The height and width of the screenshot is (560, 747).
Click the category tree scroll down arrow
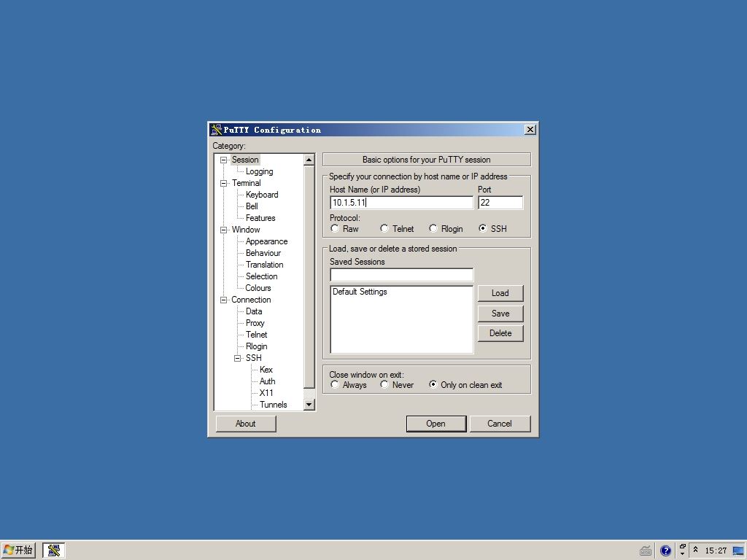(309, 405)
